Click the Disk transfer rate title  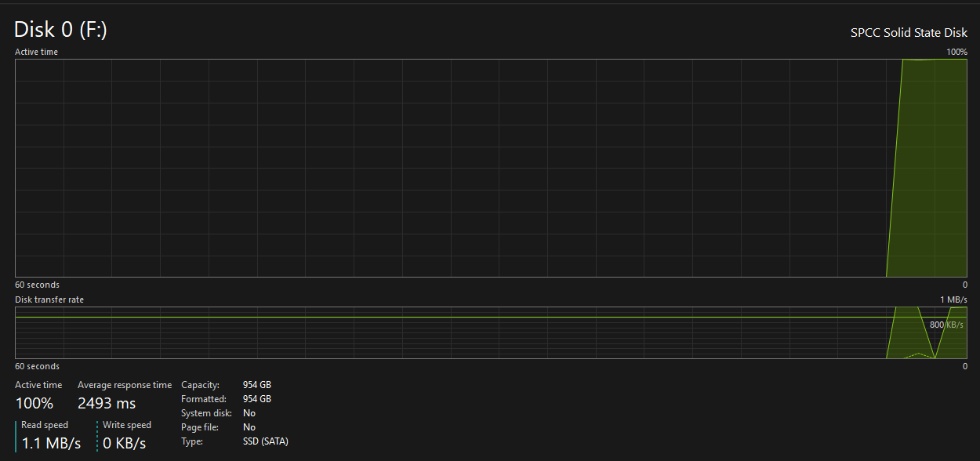tap(49, 300)
